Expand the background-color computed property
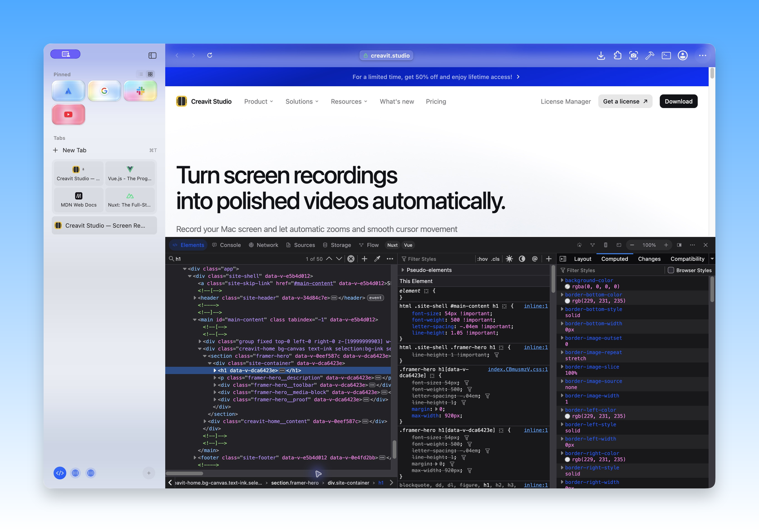This screenshot has height=532, width=759. 562,280
